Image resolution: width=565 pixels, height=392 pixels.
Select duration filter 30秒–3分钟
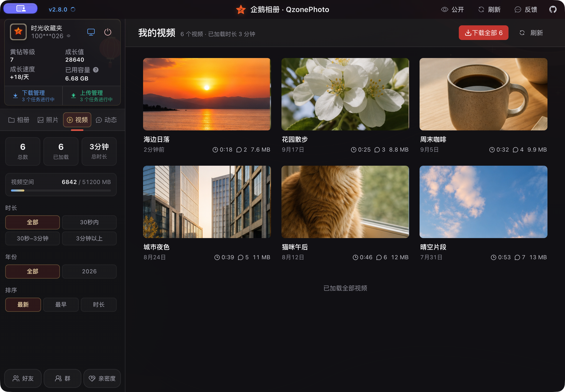32,239
